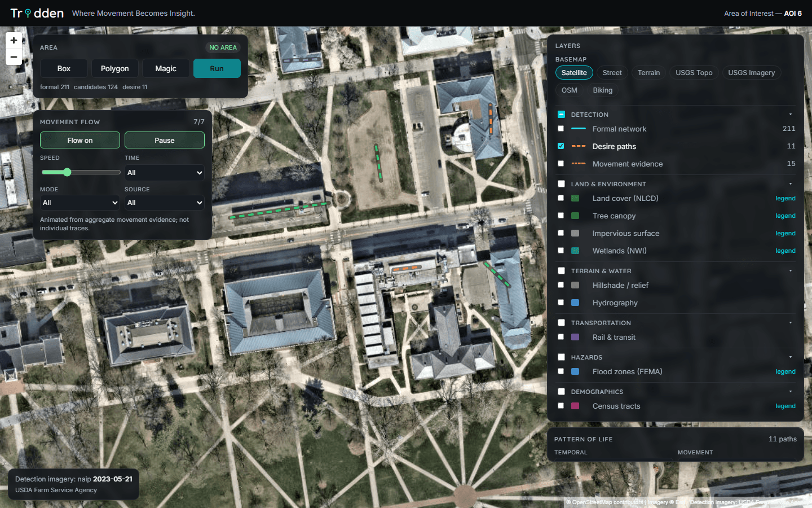Open the Land cover (NLCD) legend

point(785,198)
